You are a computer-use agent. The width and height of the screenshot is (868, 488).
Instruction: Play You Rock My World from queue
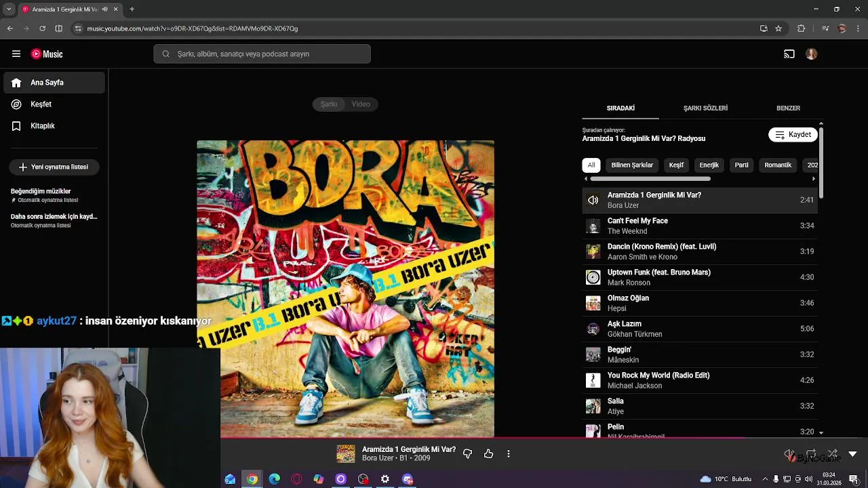coord(700,380)
